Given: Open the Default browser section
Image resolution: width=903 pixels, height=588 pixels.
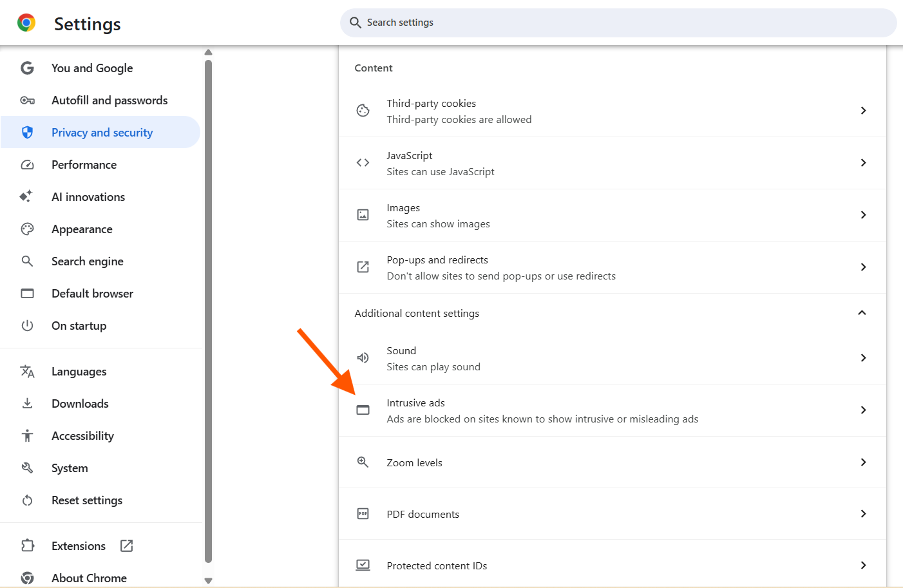Looking at the screenshot, I should 100,294.
